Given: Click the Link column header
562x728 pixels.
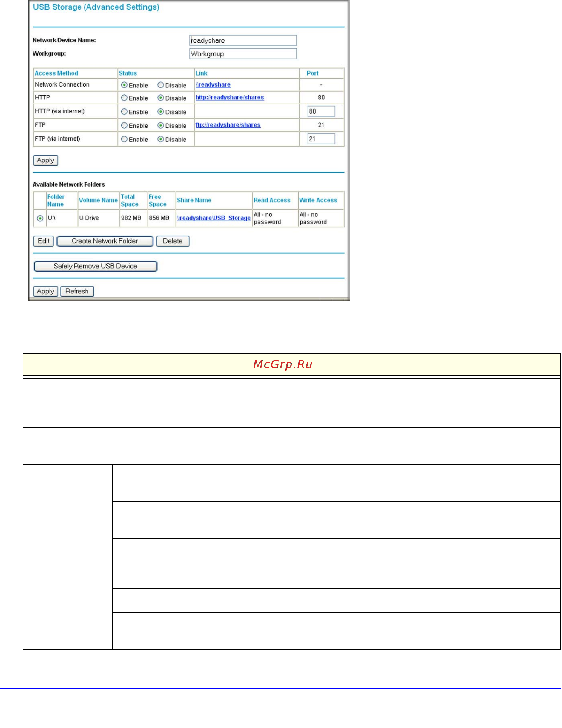Looking at the screenshot, I should 202,73.
